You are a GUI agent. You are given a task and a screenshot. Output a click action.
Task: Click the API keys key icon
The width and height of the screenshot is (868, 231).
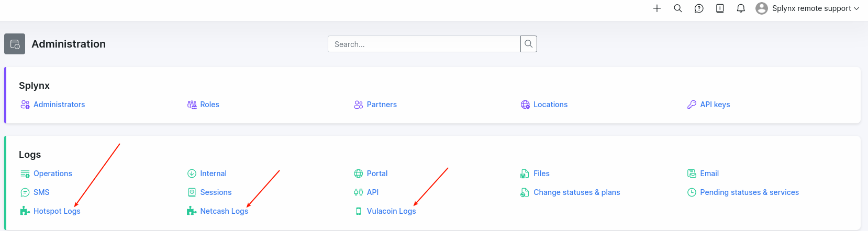click(x=692, y=105)
